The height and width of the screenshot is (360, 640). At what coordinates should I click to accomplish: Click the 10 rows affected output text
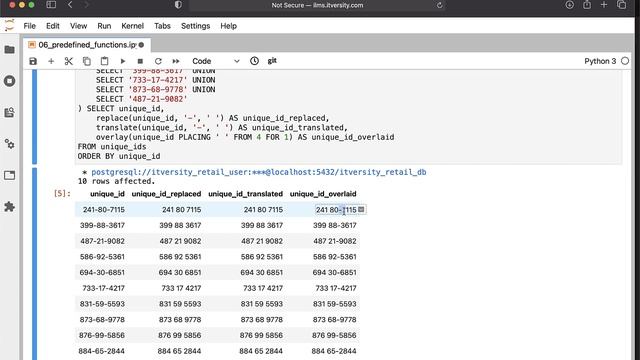(x=116, y=181)
